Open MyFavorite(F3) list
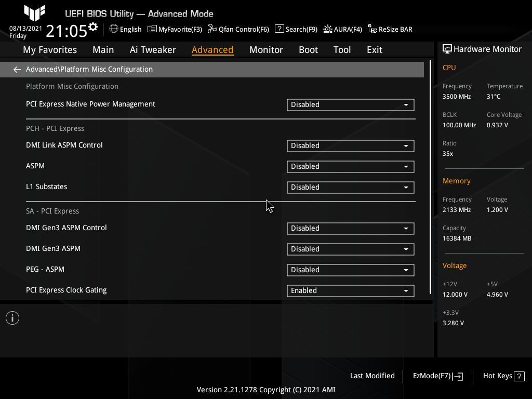532x399 pixels. coord(175,29)
